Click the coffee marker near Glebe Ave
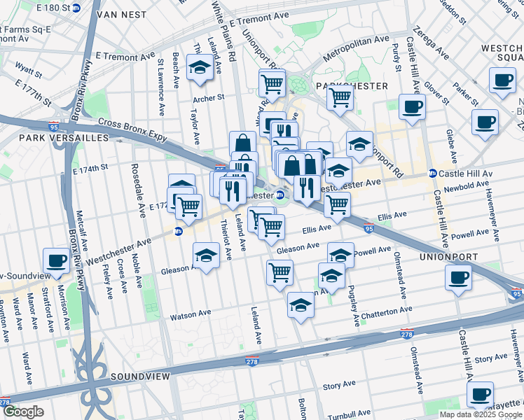 point(485,122)
